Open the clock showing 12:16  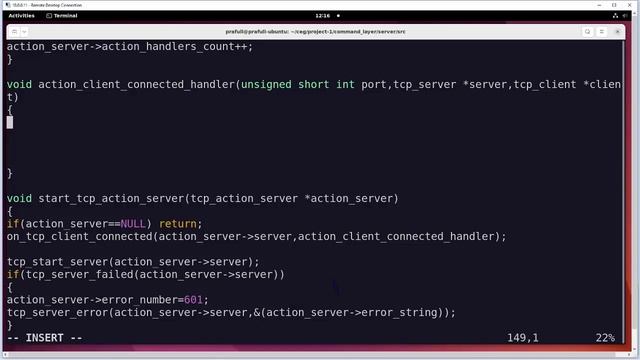point(322,16)
